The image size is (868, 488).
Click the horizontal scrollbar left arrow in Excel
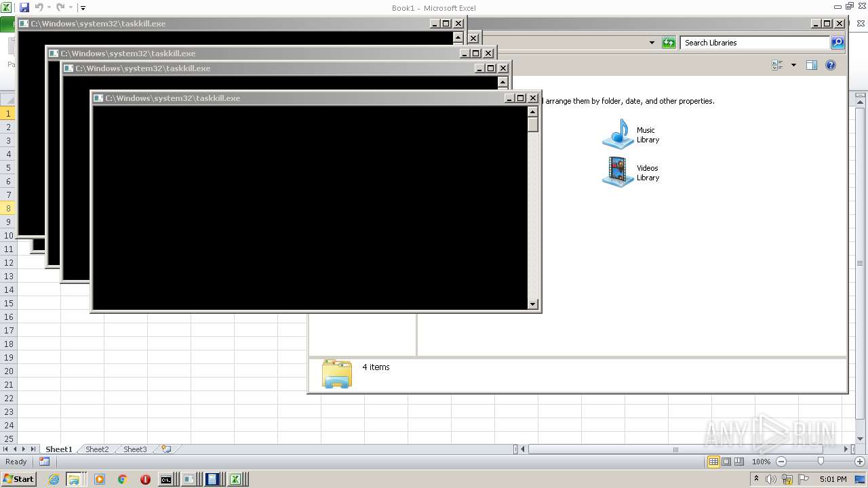(x=524, y=449)
